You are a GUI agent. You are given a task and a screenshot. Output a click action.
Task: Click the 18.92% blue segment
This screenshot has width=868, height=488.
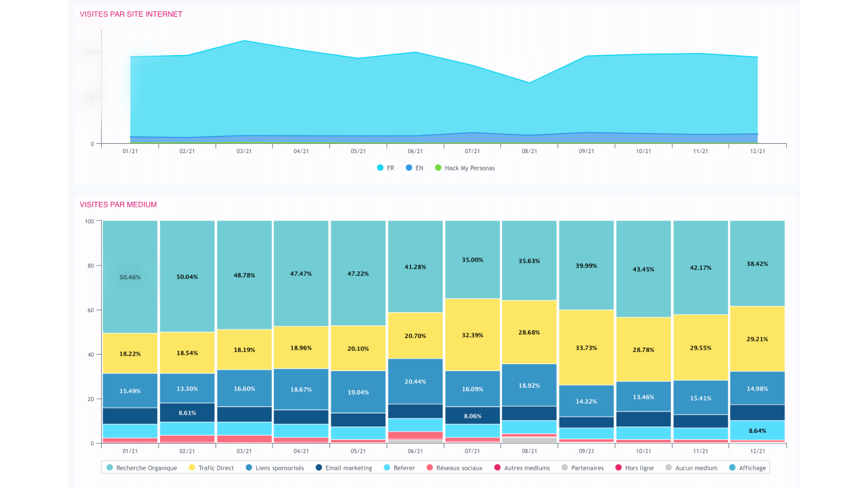coord(529,385)
